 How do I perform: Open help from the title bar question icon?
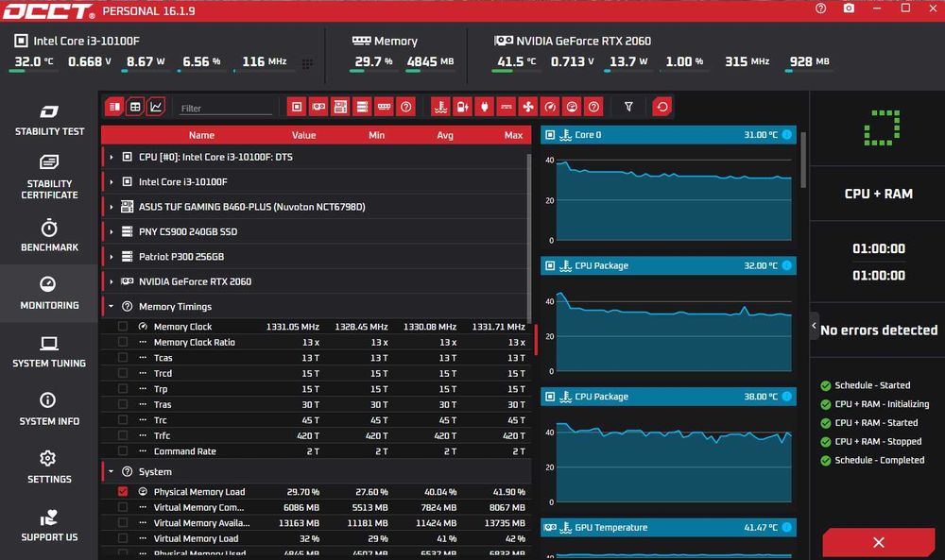coord(821,8)
